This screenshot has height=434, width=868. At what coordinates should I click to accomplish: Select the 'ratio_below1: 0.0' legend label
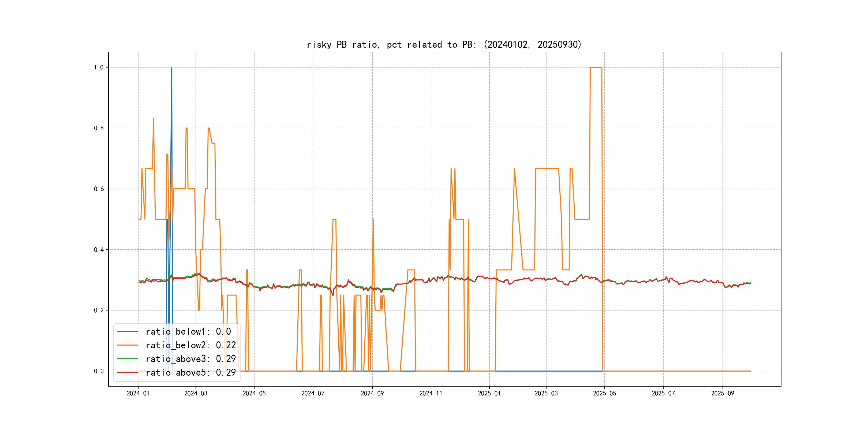[x=188, y=332]
